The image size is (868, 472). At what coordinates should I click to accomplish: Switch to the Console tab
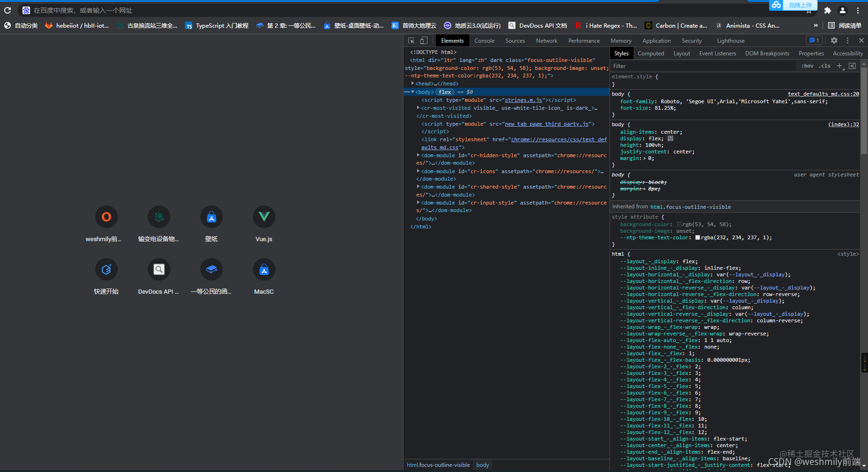(484, 41)
